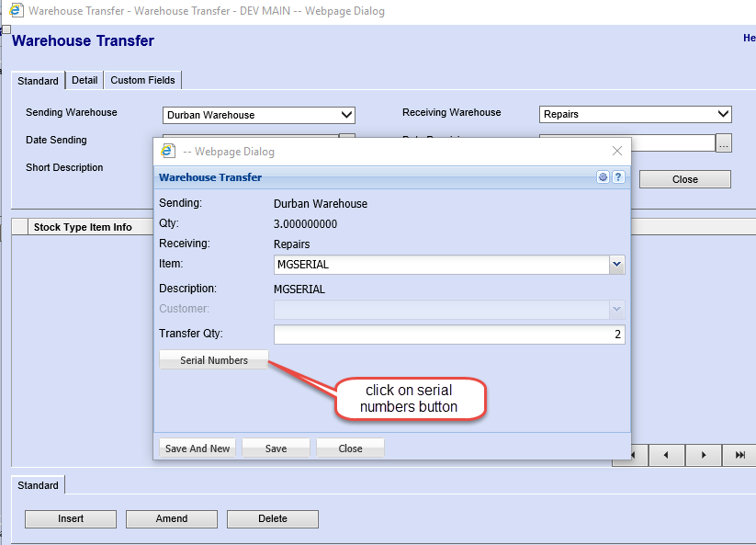The width and height of the screenshot is (756, 545).
Task: Open the Item MGSERIAL dropdown
Action: tap(616, 265)
